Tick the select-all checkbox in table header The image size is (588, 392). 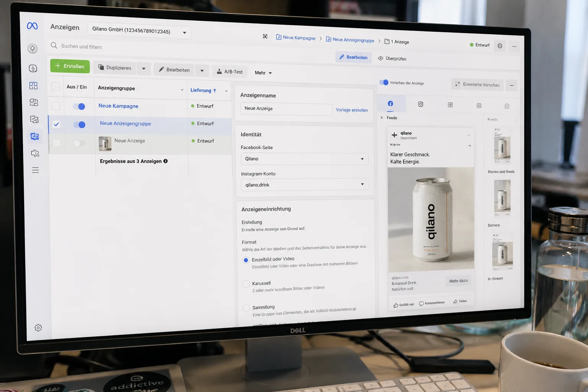click(56, 86)
